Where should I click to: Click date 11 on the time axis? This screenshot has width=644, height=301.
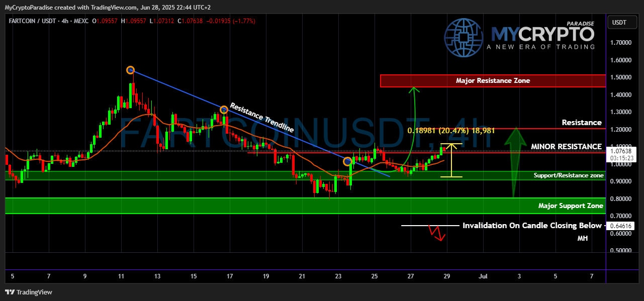pos(121,276)
